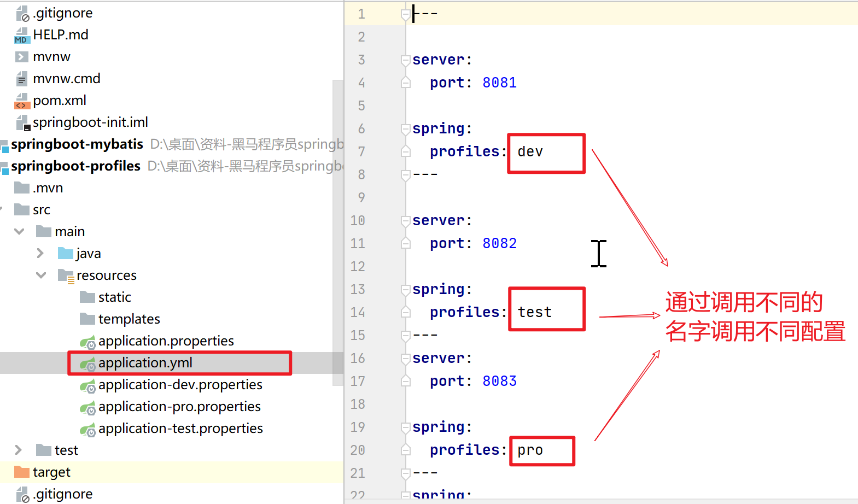Open the HELP.md file name
The image size is (858, 504).
click(x=61, y=35)
